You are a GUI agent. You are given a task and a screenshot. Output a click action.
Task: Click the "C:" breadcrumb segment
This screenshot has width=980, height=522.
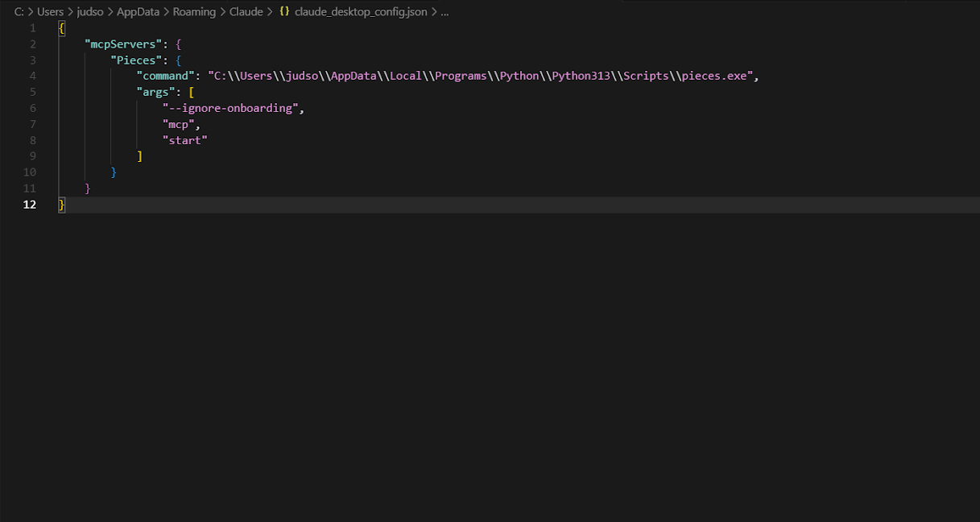coord(19,12)
